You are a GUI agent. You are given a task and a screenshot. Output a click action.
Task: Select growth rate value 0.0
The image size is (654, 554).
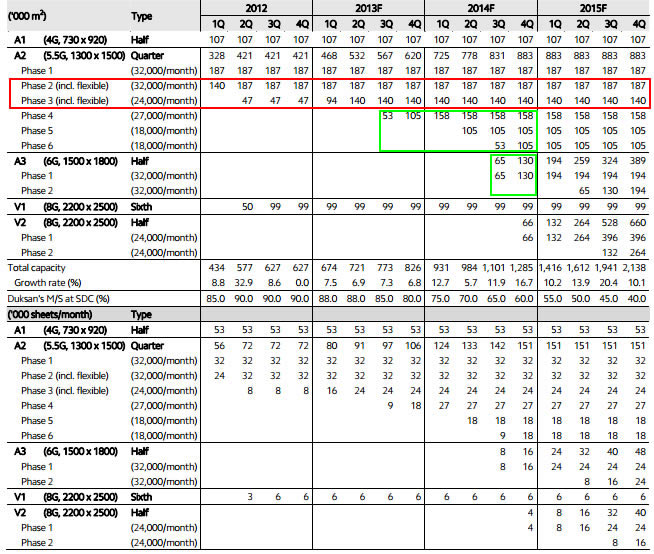click(x=302, y=283)
